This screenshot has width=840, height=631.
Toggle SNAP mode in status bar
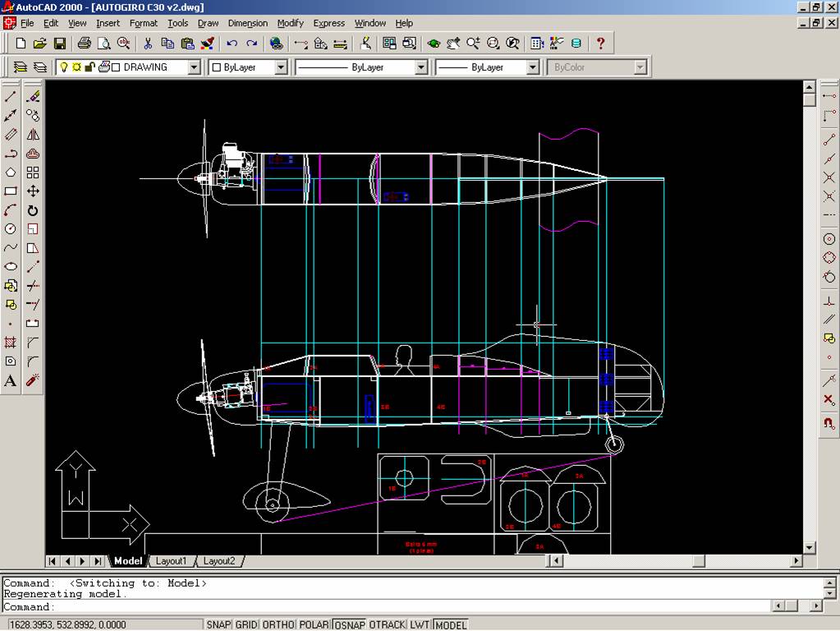pos(218,624)
